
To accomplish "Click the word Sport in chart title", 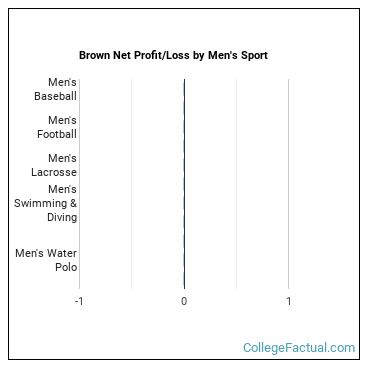I will tap(254, 55).
